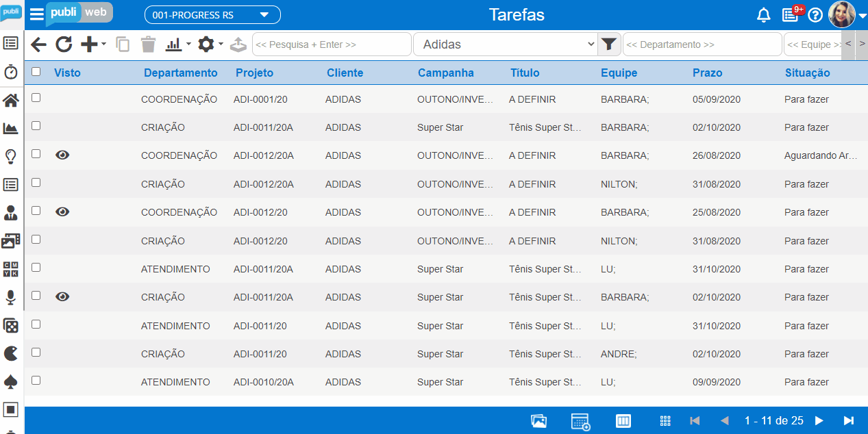Sort by the Equipe column header
The image size is (868, 434).
(x=619, y=73)
